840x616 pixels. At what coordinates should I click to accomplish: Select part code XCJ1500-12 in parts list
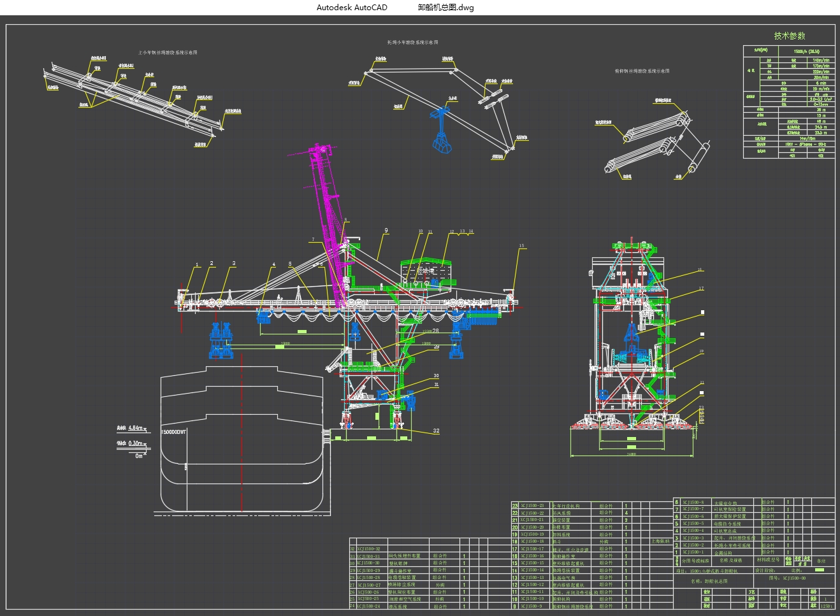click(x=532, y=584)
